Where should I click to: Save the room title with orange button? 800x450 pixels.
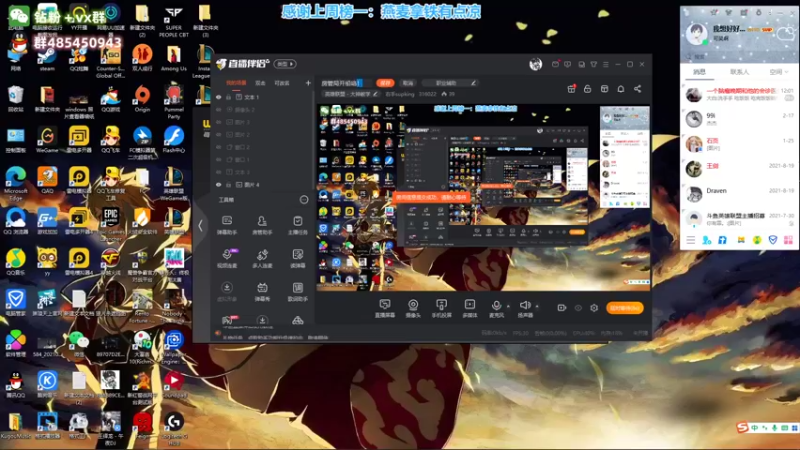(x=385, y=83)
